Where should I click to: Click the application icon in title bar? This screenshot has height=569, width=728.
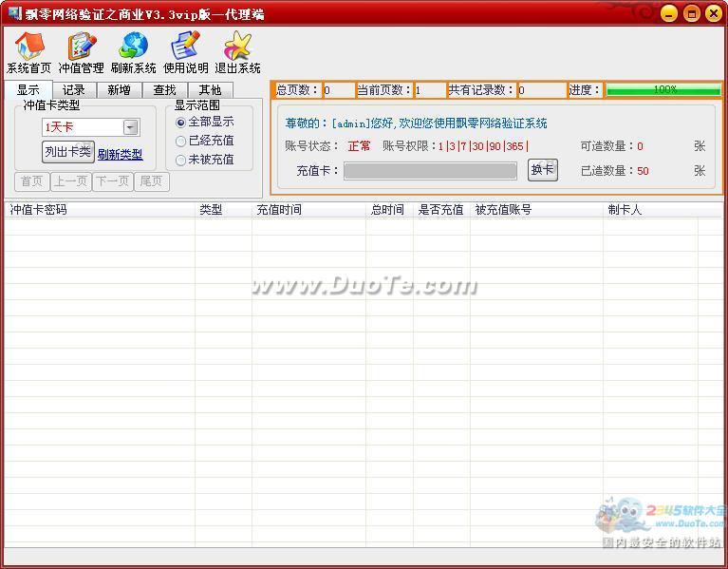(14, 13)
